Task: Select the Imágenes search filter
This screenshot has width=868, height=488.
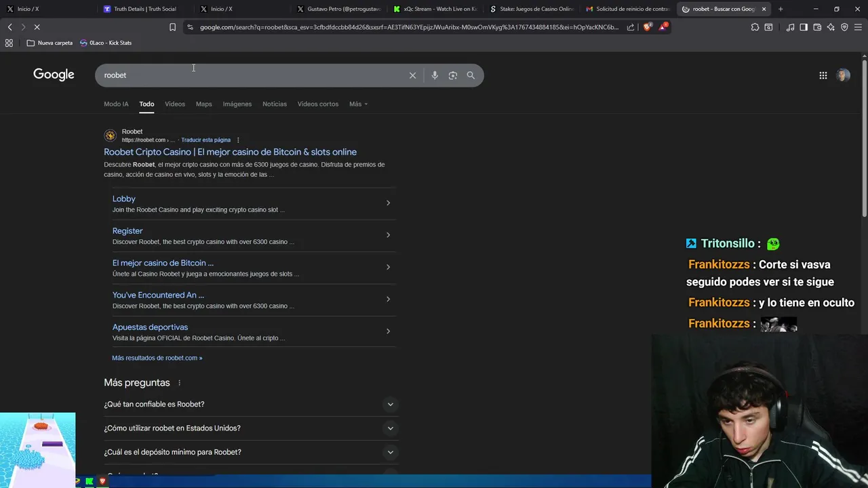Action: pyautogui.click(x=237, y=104)
